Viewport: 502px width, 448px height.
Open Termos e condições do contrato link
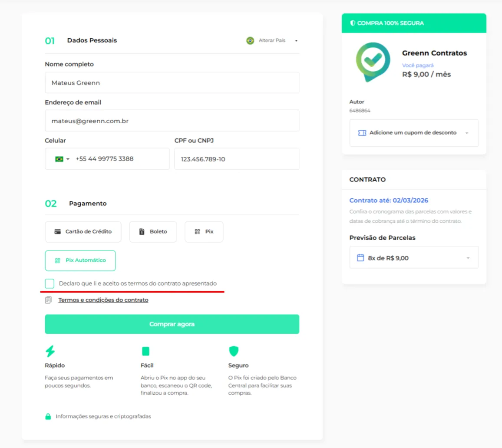coord(103,300)
